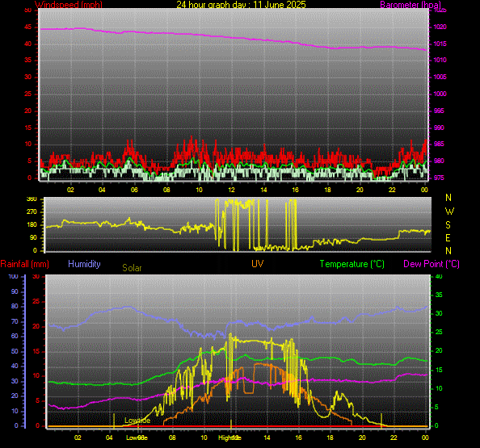
Task: Click the '995' barometer axis value
Action: point(439,111)
